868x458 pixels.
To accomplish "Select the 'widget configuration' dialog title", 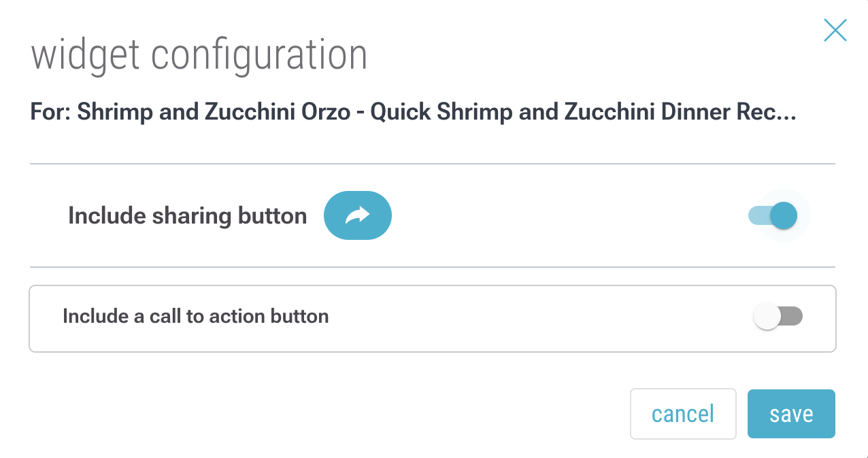I will tap(199, 56).
